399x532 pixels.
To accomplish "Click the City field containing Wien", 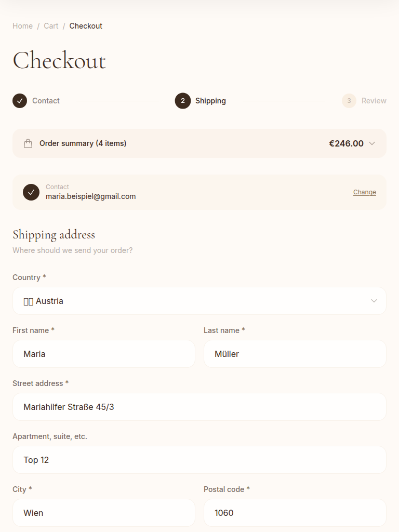I will click(104, 513).
